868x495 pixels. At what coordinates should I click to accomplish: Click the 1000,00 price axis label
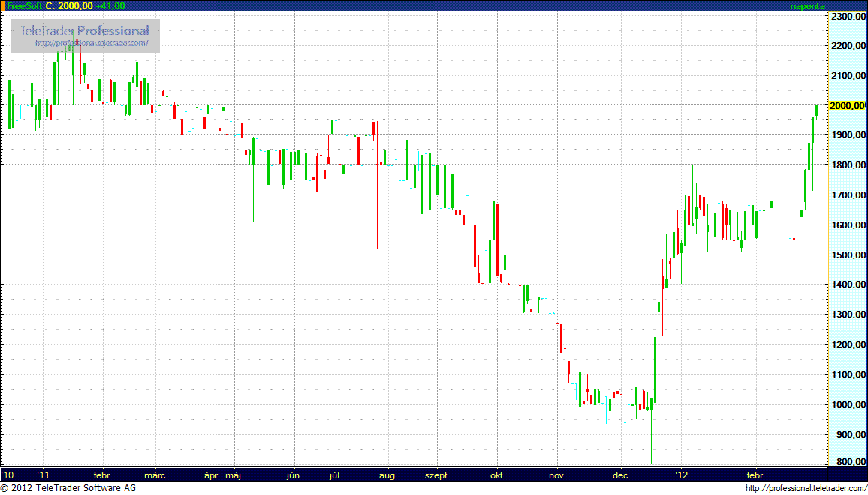849,405
